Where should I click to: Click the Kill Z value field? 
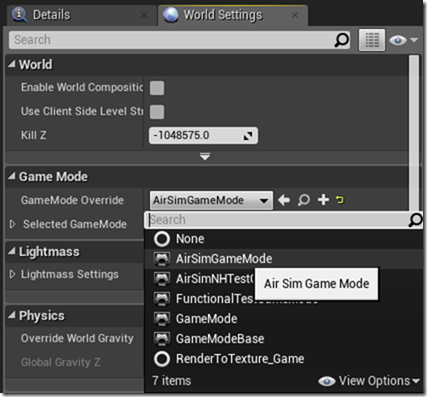tap(203, 135)
